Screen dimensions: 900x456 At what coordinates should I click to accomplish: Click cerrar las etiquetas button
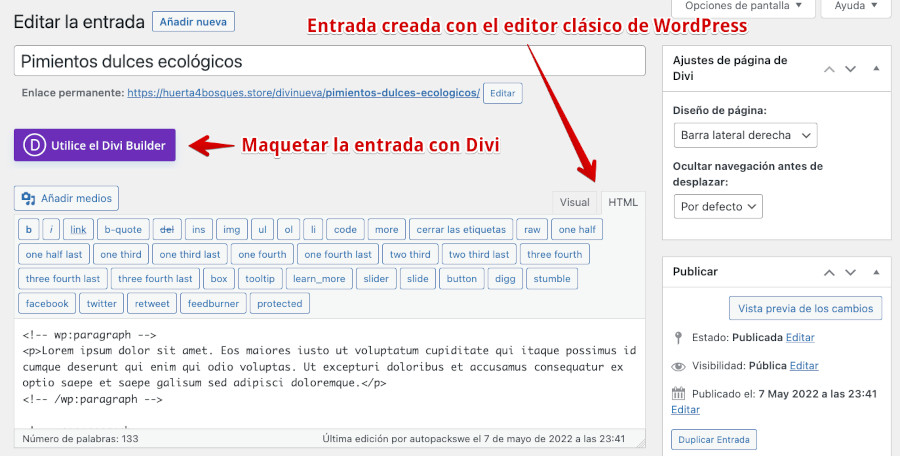[x=461, y=230]
